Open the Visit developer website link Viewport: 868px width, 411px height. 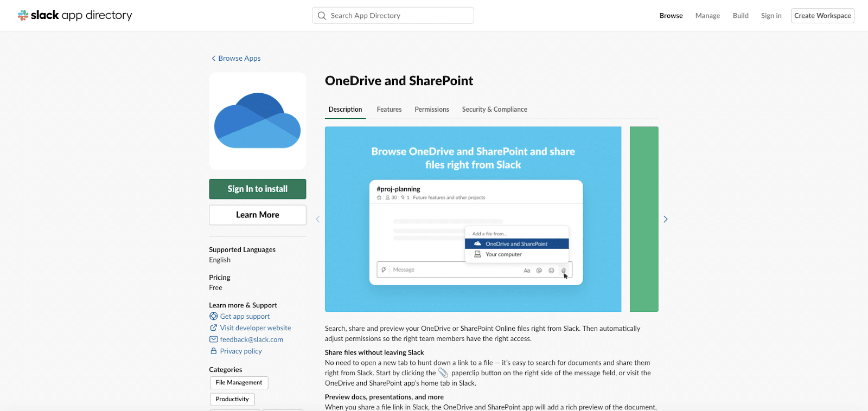(x=256, y=328)
